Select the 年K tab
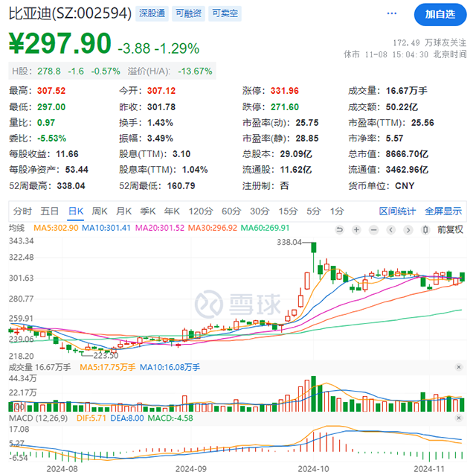Image resolution: width=476 pixels, height=475 pixels. pyautogui.click(x=172, y=211)
